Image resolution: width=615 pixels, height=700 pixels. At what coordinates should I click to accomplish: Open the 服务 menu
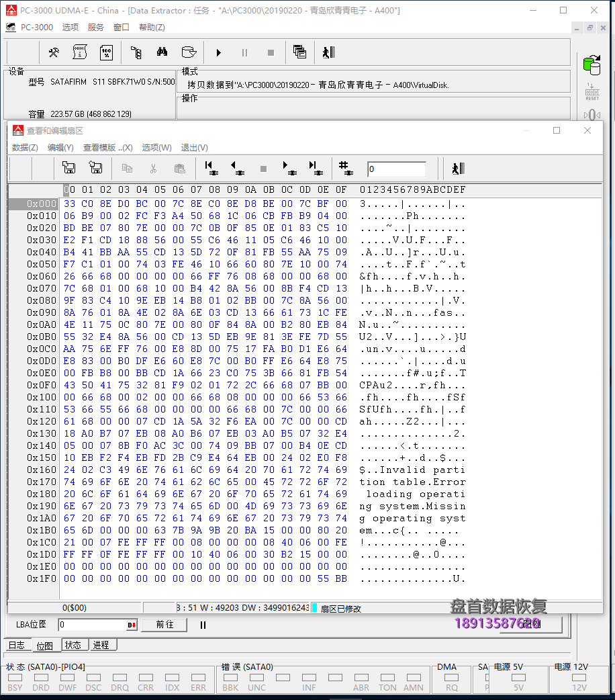tap(95, 28)
